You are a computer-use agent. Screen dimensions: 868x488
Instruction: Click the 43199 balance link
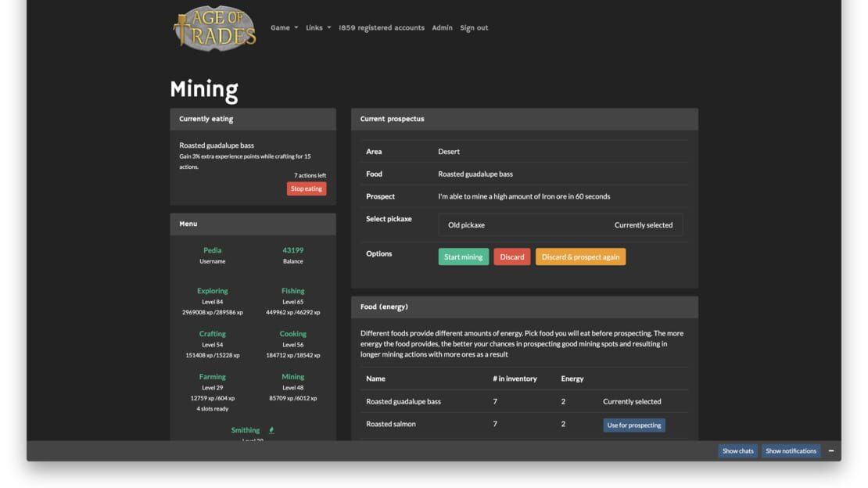(292, 250)
